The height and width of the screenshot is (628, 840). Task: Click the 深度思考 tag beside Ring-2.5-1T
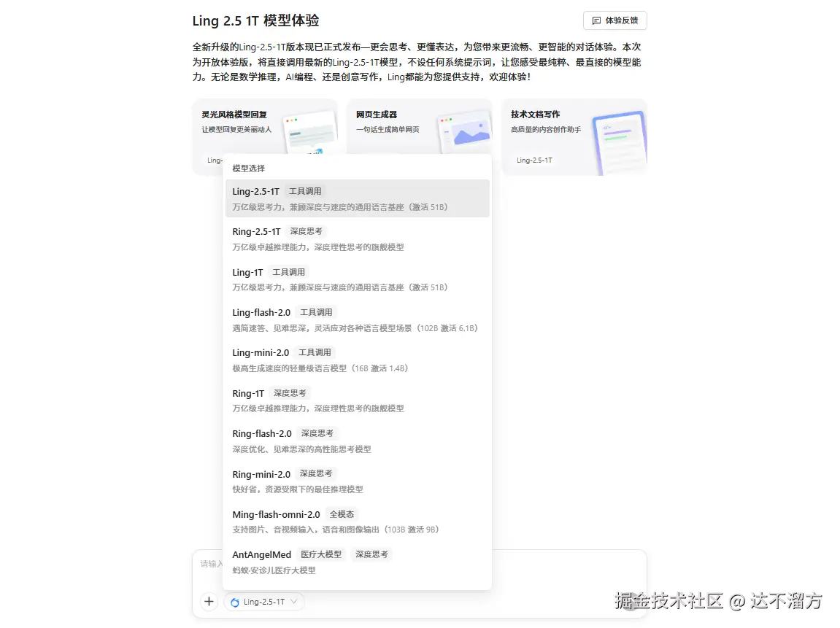307,231
